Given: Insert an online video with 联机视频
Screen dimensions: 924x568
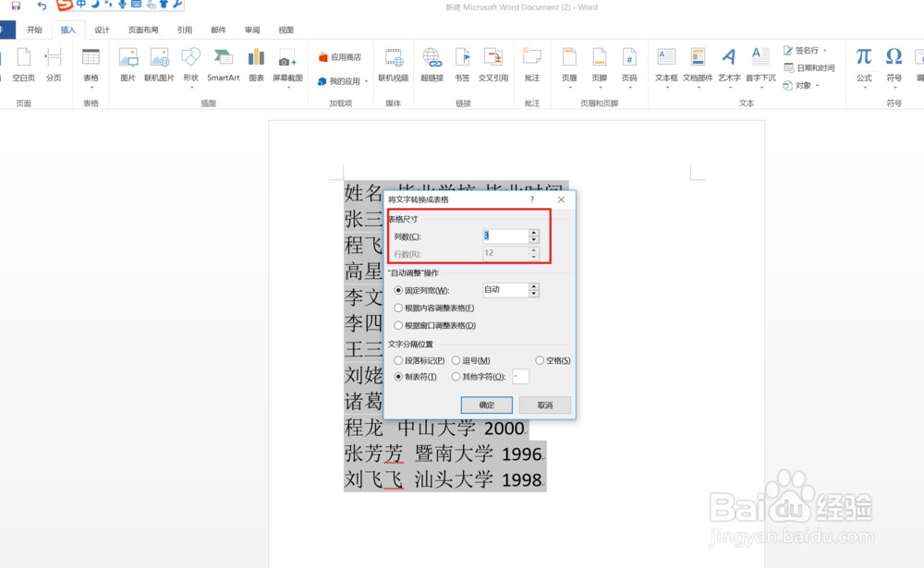Looking at the screenshot, I should [x=393, y=65].
